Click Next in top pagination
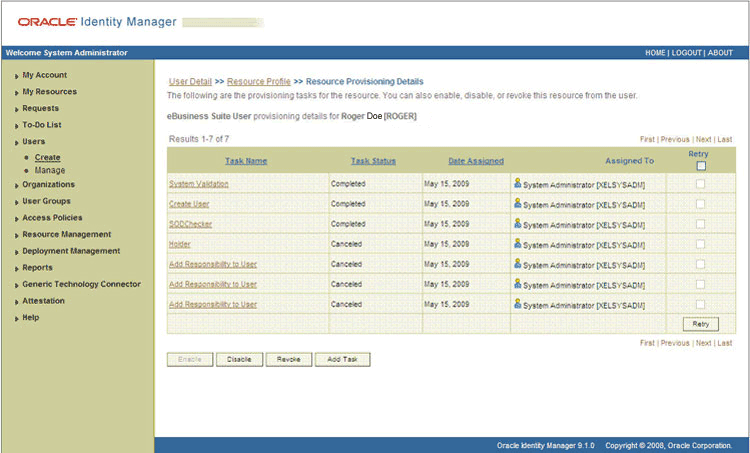Screen dimensions: 750x453 [x=703, y=139]
